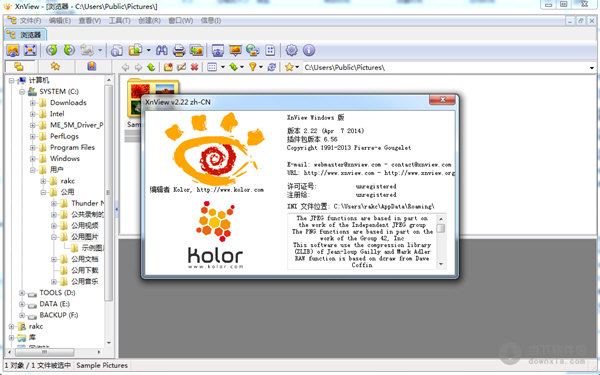Collapse the SYSTEM (C:) drive node
The image size is (600, 375).
pos(22,92)
